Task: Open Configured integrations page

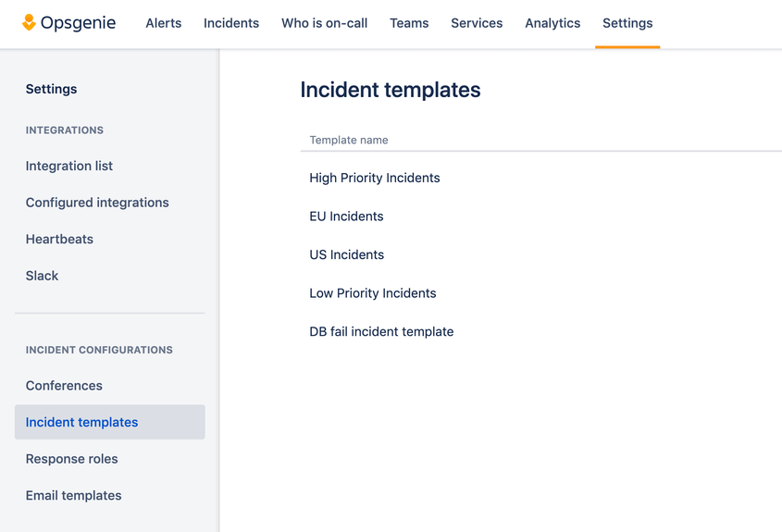Action: 97,203
